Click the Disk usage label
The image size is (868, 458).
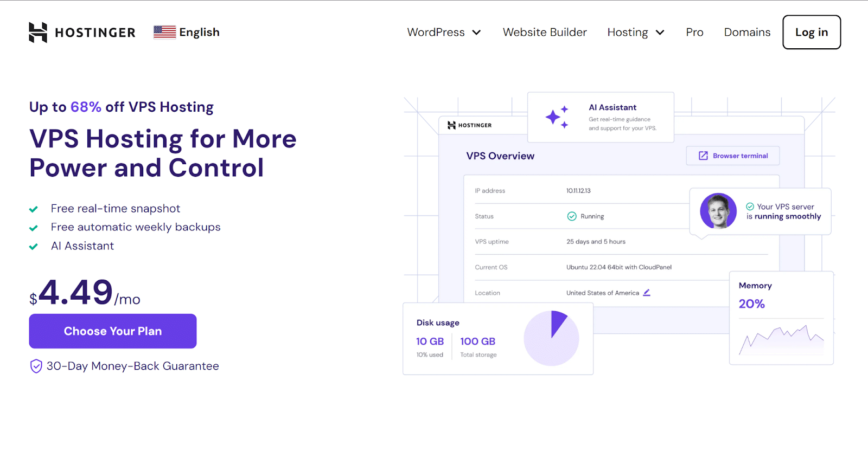[x=438, y=322]
